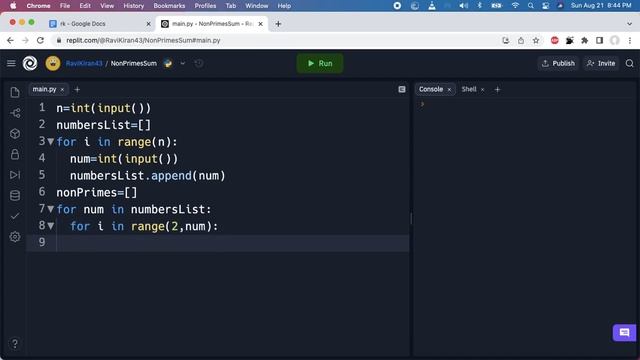This screenshot has height=360, width=640.
Task: Switch to the rk - Google Docs tab
Action: pyautogui.click(x=83, y=24)
